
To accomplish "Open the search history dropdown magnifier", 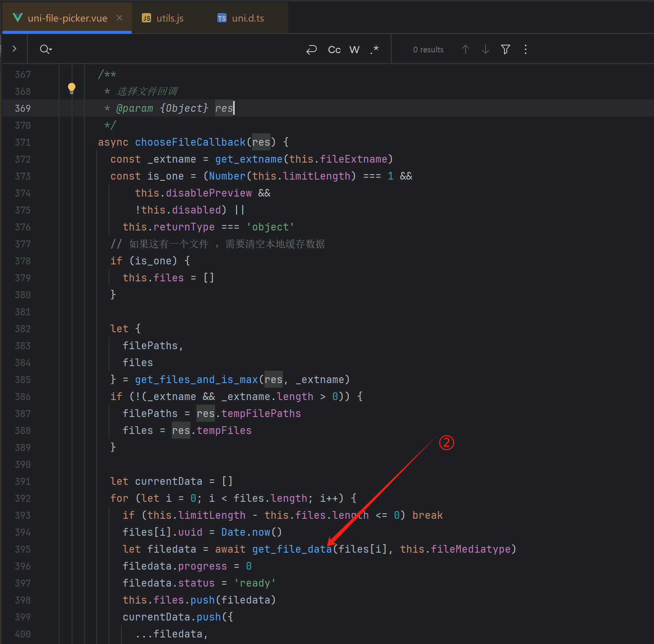I will point(46,49).
